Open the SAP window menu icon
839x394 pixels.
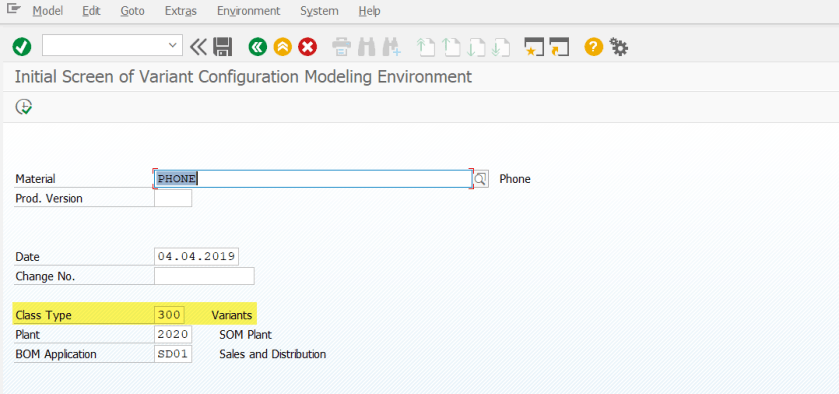pos(13,10)
